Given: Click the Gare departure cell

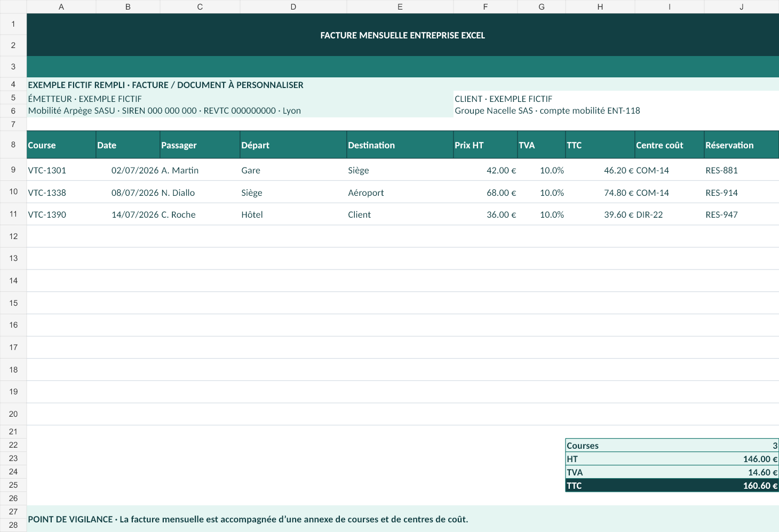Looking at the screenshot, I should pyautogui.click(x=293, y=170).
